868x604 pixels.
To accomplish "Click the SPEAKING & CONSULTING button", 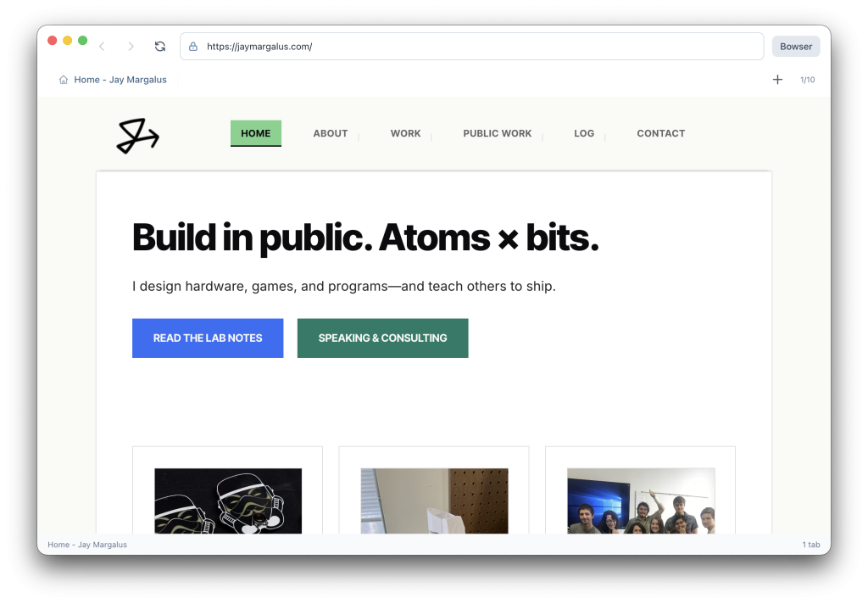I will point(382,338).
